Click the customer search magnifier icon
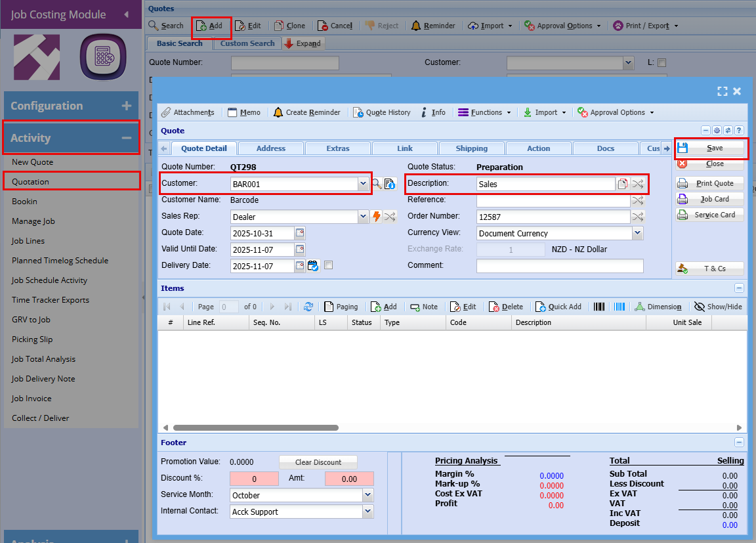Image resolution: width=756 pixels, height=543 pixels. [x=377, y=184]
